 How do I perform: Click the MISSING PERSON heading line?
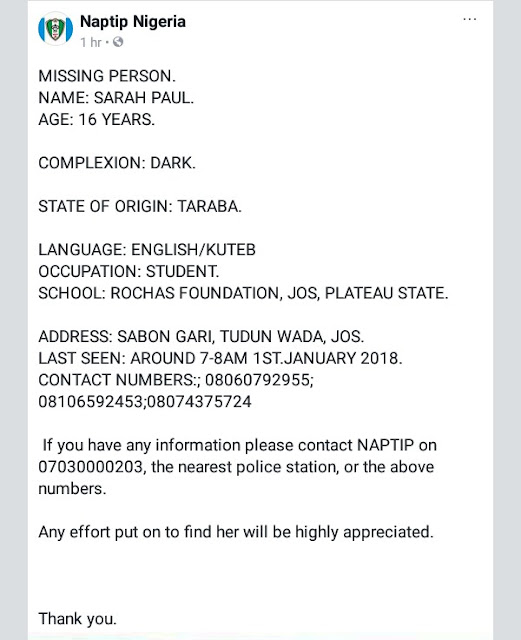point(107,76)
